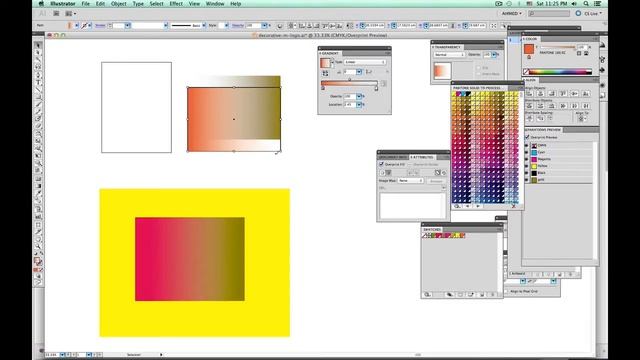The image size is (640, 360).
Task: Open the gradient Type dropdown
Action: pos(365,62)
